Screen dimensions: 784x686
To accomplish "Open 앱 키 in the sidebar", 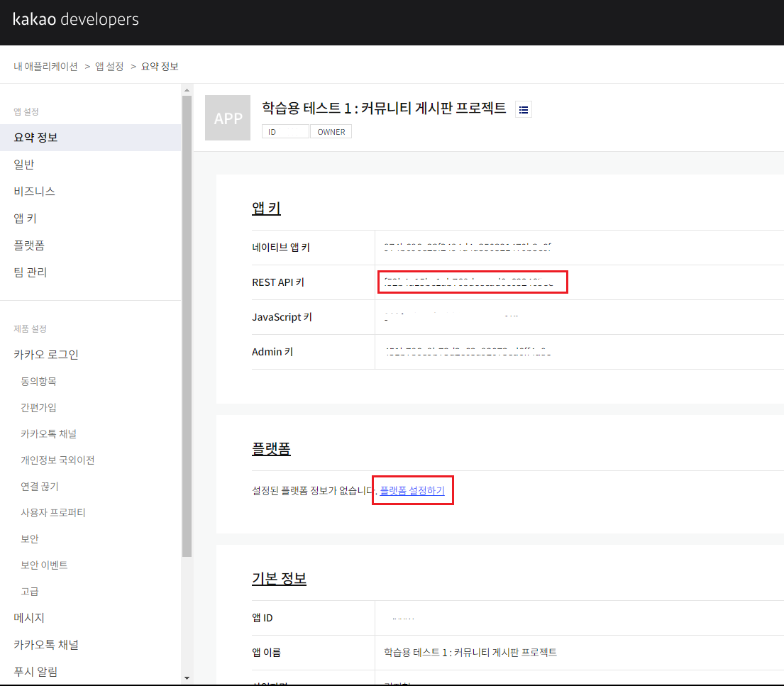I will pos(25,218).
